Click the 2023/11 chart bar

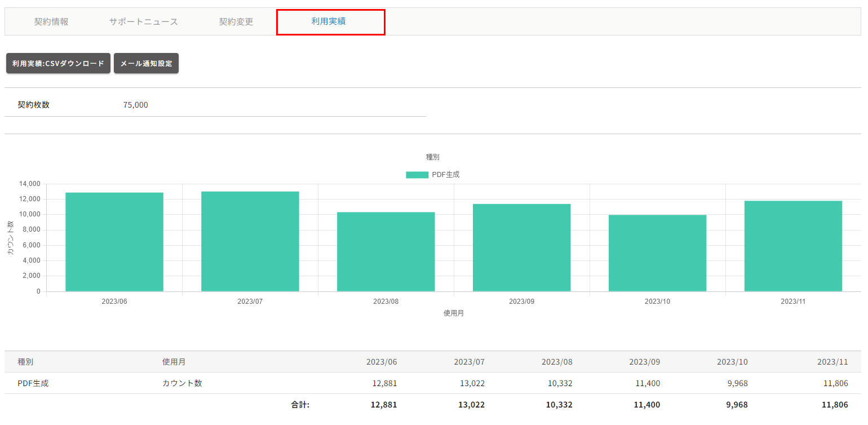point(793,246)
